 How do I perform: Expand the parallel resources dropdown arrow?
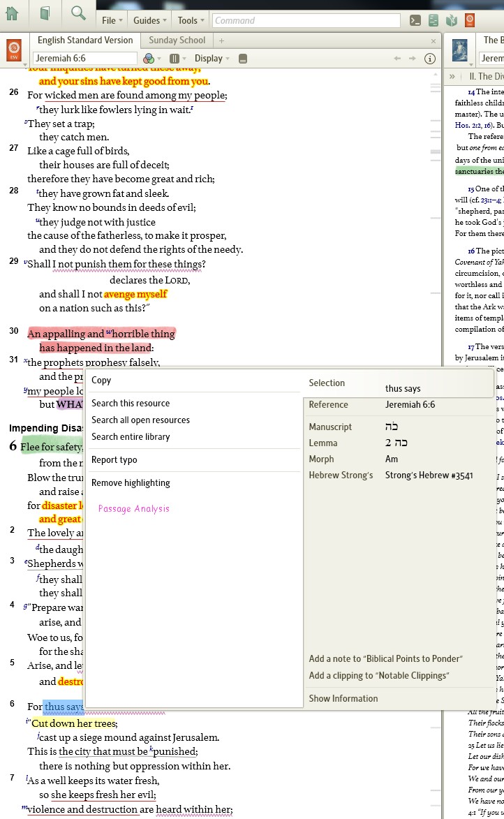[184, 59]
